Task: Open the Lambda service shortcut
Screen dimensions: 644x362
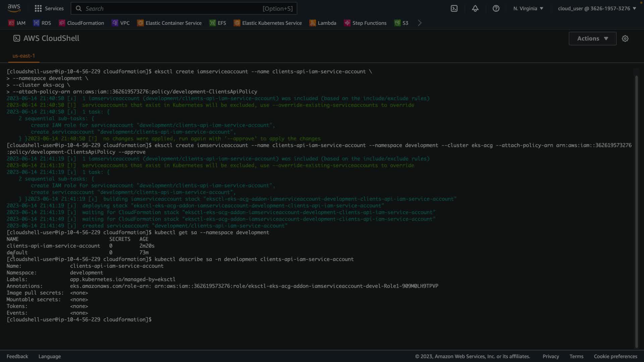Action: (323, 23)
